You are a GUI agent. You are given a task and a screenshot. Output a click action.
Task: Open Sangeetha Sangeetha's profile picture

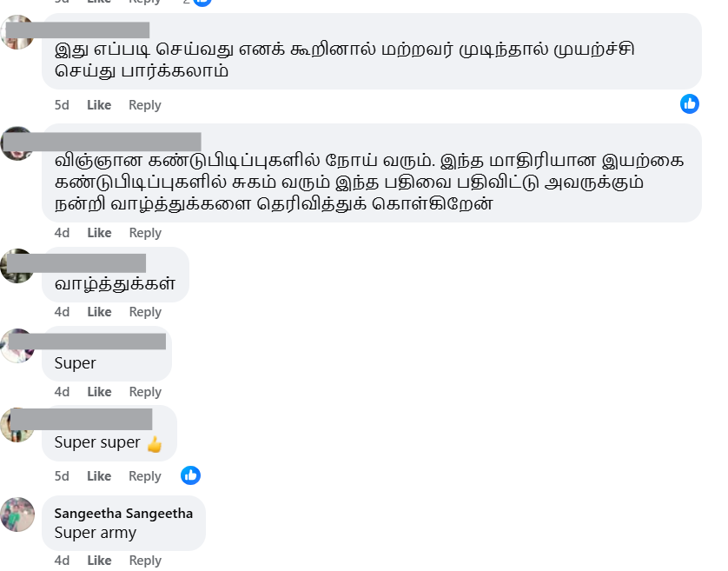[x=17, y=515]
